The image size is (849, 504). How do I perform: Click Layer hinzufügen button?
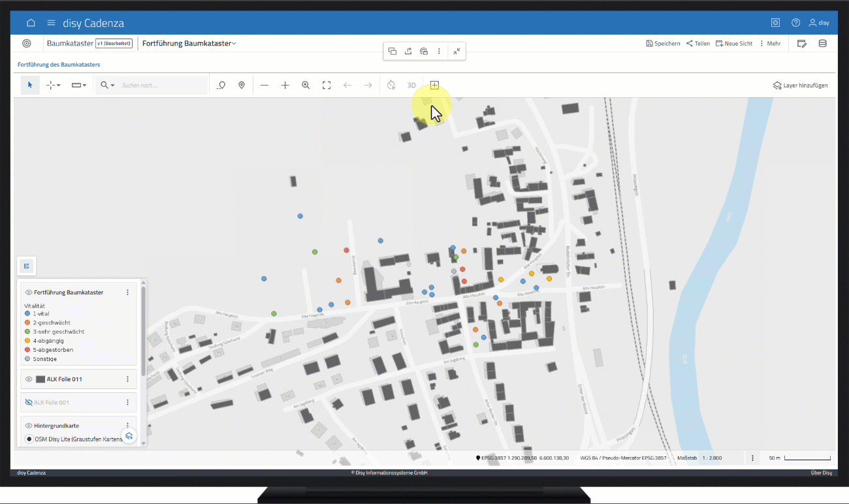[x=801, y=86]
